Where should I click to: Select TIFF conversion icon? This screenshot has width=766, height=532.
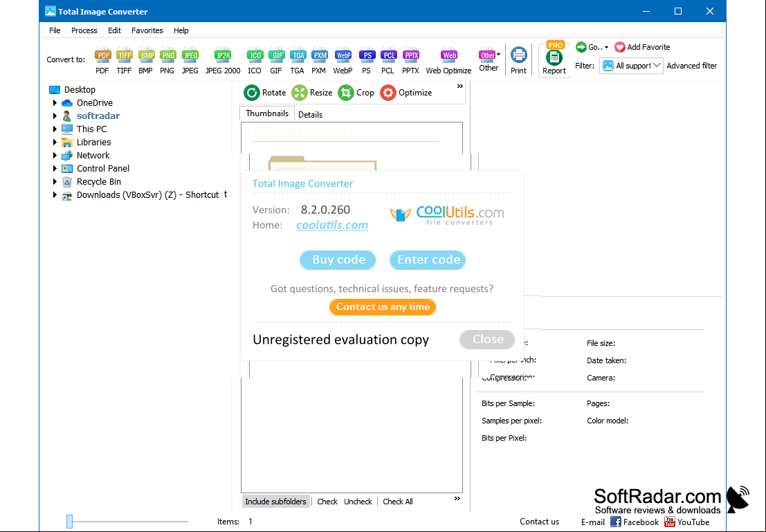(124, 55)
